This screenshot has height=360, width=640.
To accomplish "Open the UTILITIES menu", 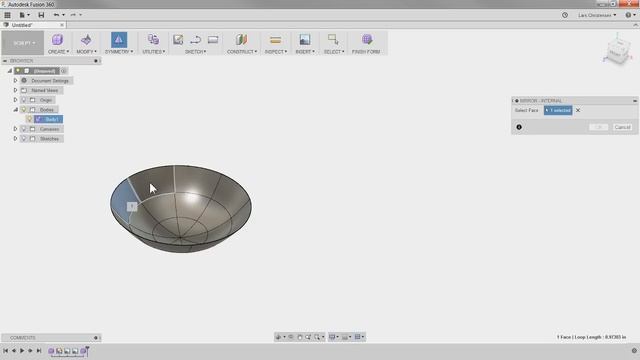I will coord(153,52).
